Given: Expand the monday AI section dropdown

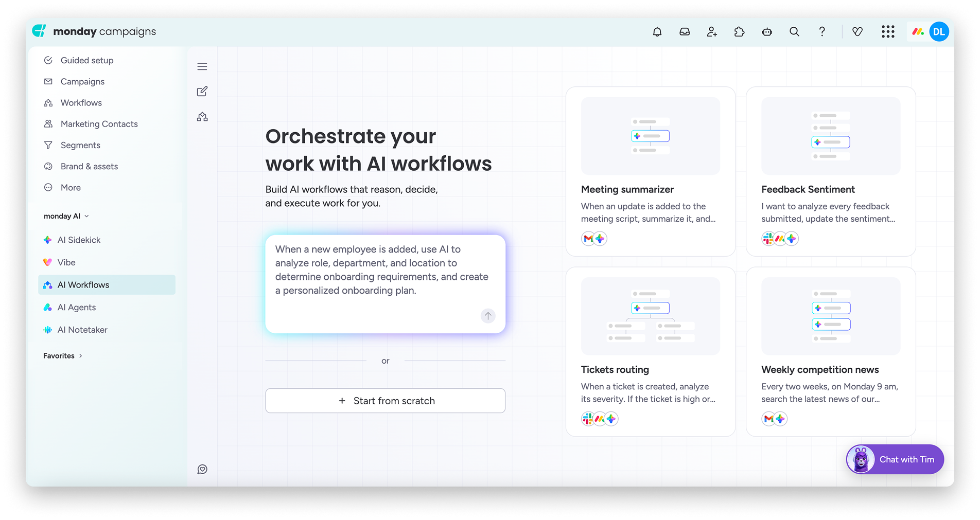Looking at the screenshot, I should coord(66,216).
